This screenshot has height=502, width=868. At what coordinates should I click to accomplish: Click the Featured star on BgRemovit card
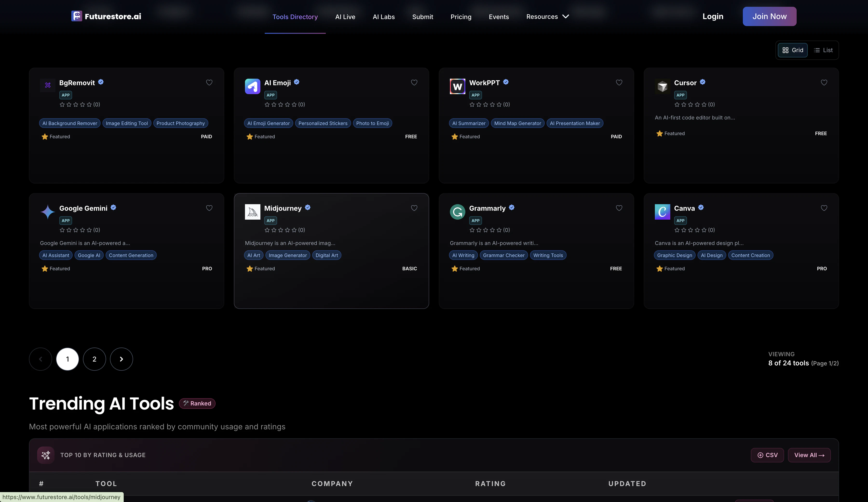tap(45, 137)
